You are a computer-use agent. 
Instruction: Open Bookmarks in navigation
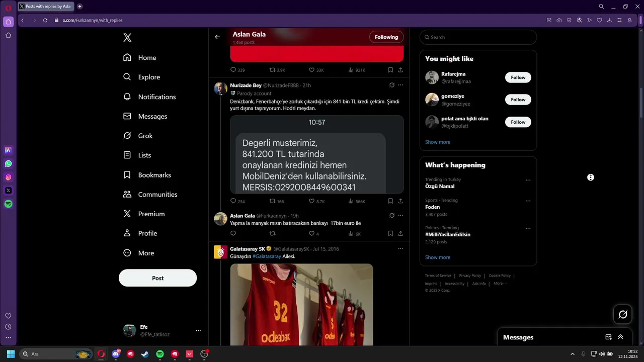pyautogui.click(x=147, y=175)
